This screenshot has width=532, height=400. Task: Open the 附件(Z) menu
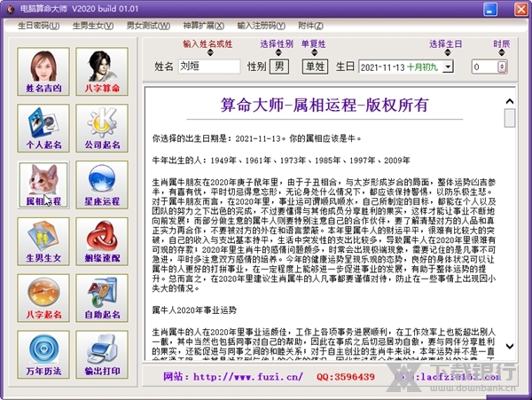pos(310,26)
